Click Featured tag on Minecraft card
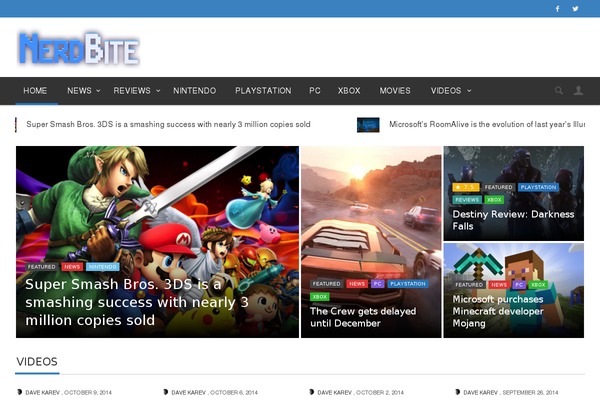This screenshot has height=400, width=600. coord(469,285)
